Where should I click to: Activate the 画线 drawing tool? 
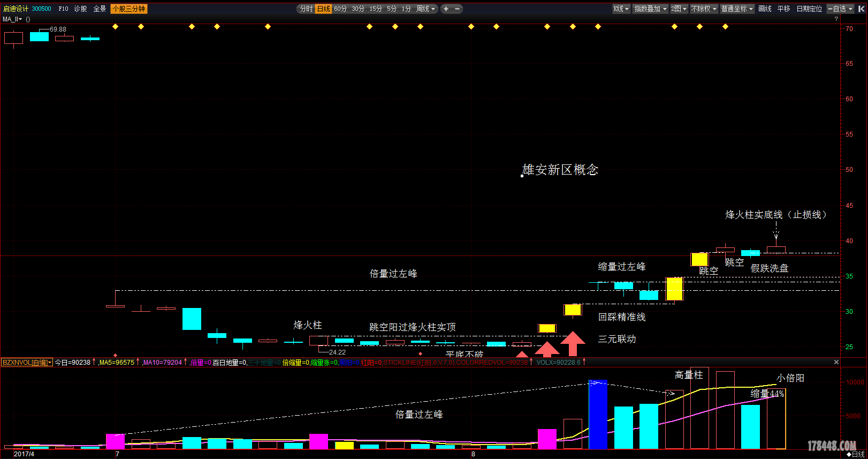765,9
